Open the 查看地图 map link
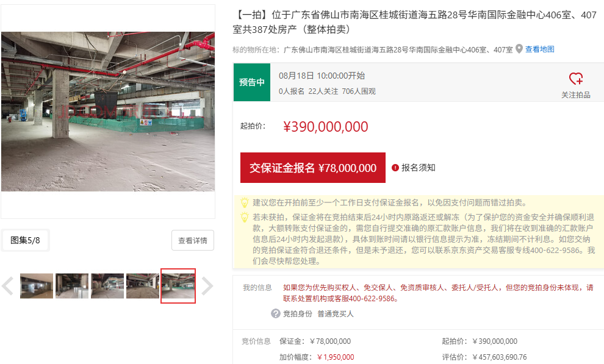The width and height of the screenshot is (604, 364). tap(540, 49)
